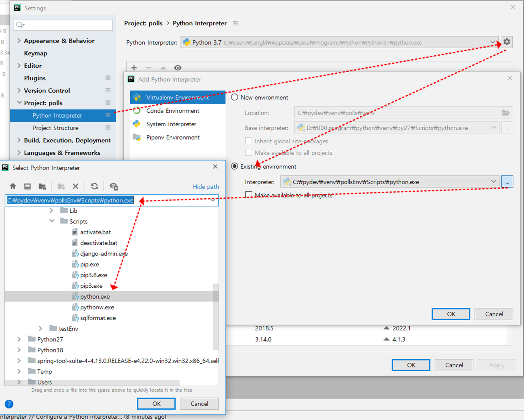The height and width of the screenshot is (420, 524).
Task: Open Project Structure settings page
Action: (56, 128)
